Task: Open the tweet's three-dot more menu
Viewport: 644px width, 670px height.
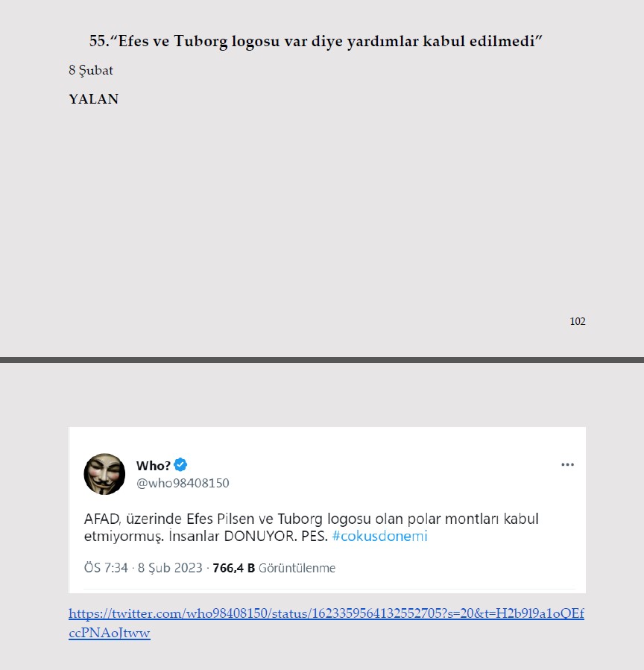Action: (x=567, y=464)
